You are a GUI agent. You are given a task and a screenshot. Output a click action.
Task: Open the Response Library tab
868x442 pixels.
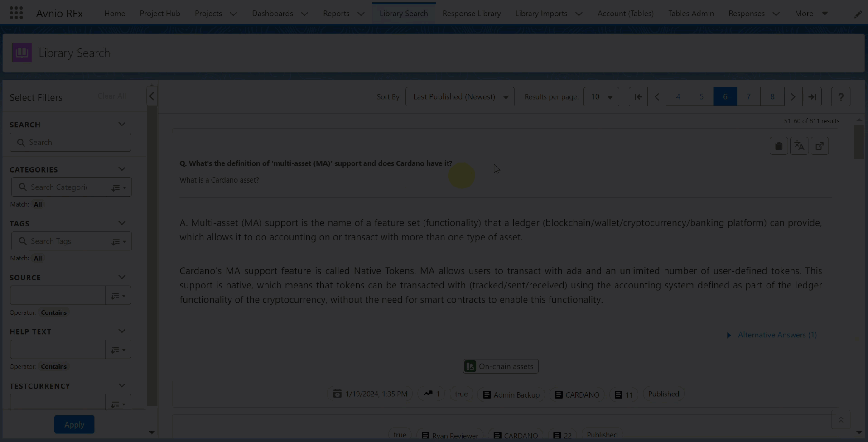tap(472, 14)
